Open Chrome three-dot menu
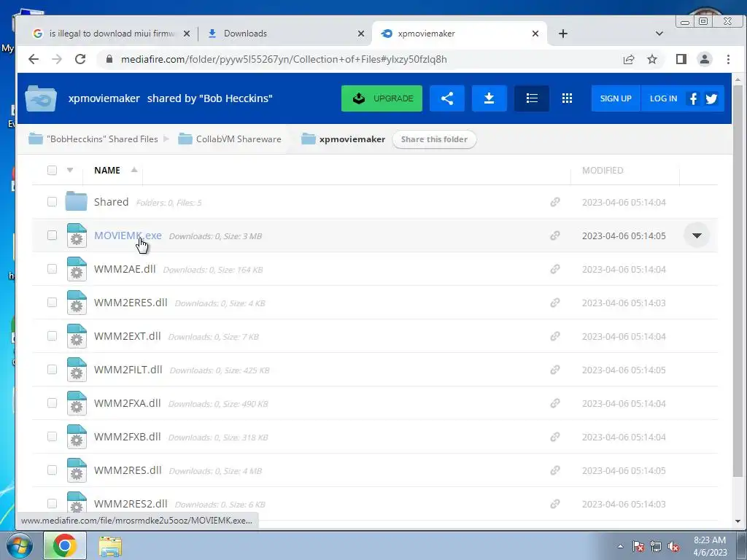The image size is (747, 560). point(729,59)
